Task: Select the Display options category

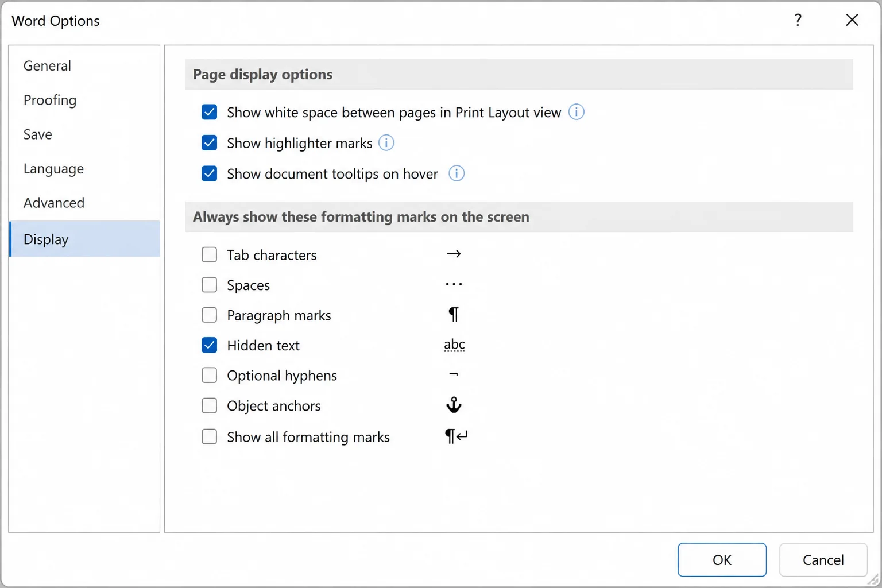Action: tap(84, 238)
